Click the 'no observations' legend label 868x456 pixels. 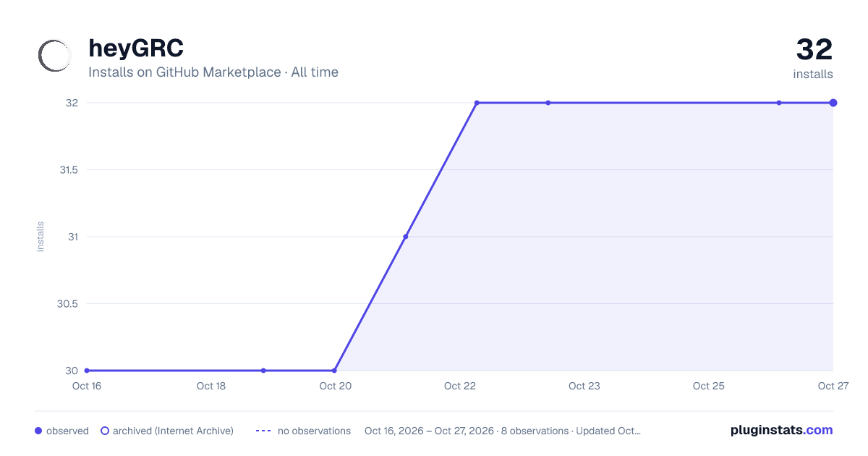click(314, 431)
